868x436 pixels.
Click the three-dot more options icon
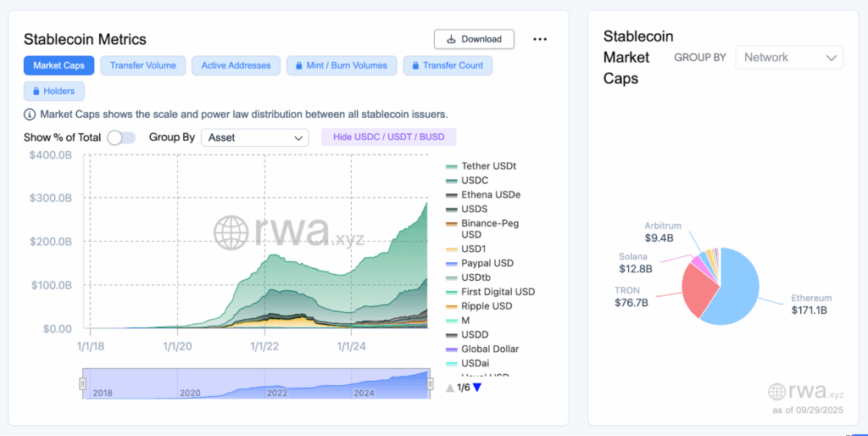pyautogui.click(x=540, y=39)
